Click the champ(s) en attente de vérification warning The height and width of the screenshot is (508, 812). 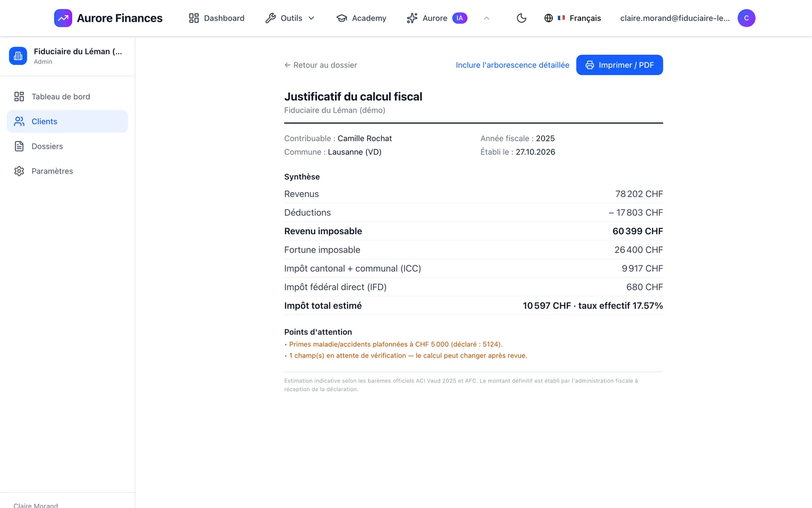click(x=406, y=356)
